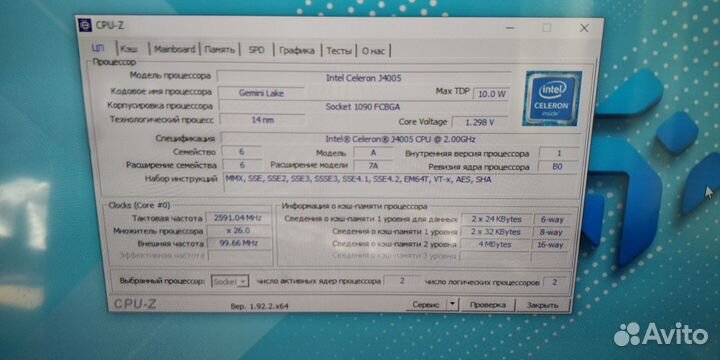
Task: Expand the Сервис dropdown arrow
Action: tap(452, 304)
